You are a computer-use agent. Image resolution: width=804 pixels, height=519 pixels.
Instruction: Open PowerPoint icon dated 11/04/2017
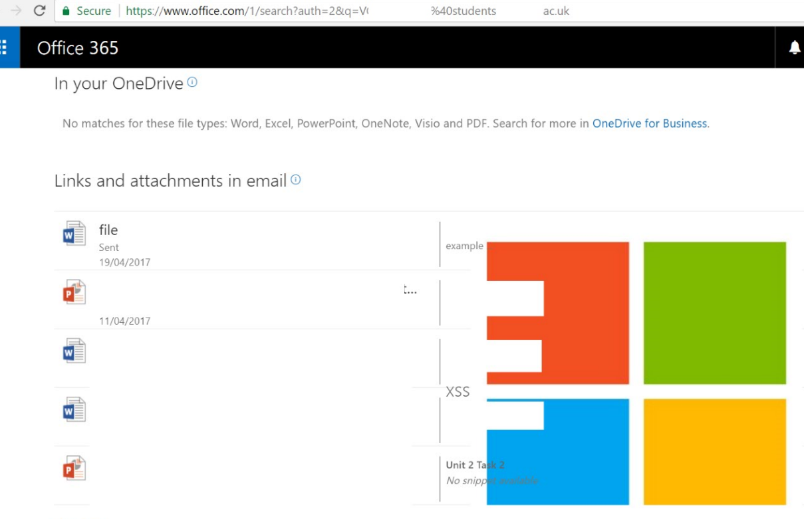74,292
